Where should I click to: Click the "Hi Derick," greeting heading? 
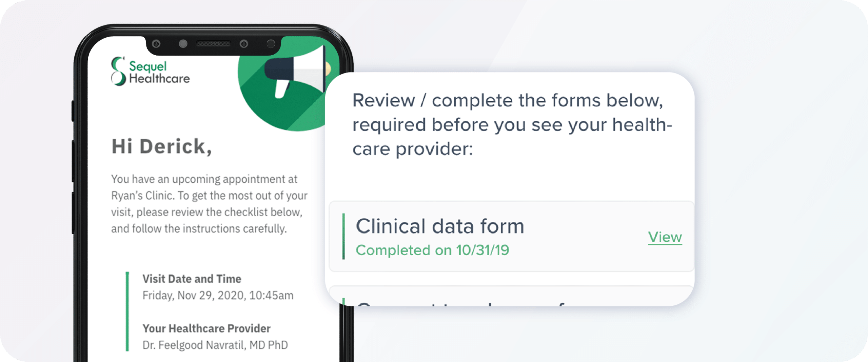[162, 146]
